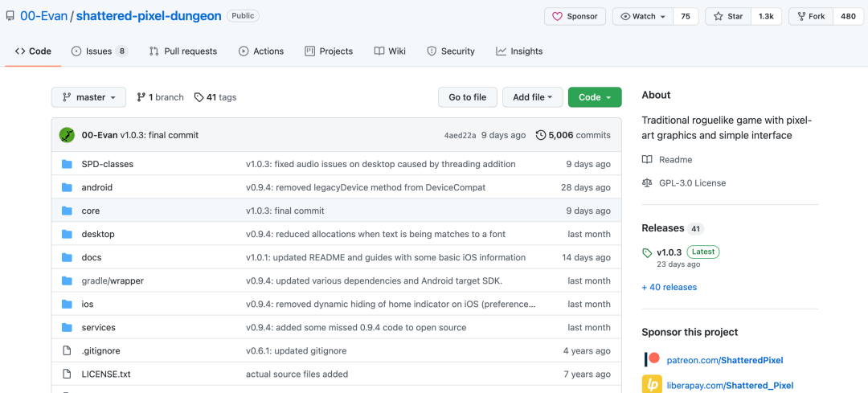This screenshot has width=868, height=393.
Task: Click the shattered-pixel-dungeon repository name
Action: click(x=149, y=16)
